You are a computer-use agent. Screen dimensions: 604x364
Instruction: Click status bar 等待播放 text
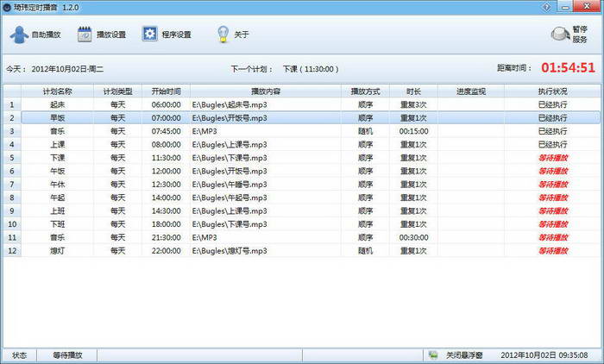coord(67,355)
